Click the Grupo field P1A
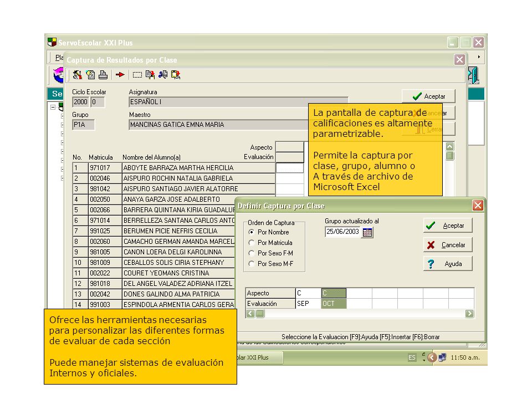Viewport: 532px width, 399px height. pos(83,125)
